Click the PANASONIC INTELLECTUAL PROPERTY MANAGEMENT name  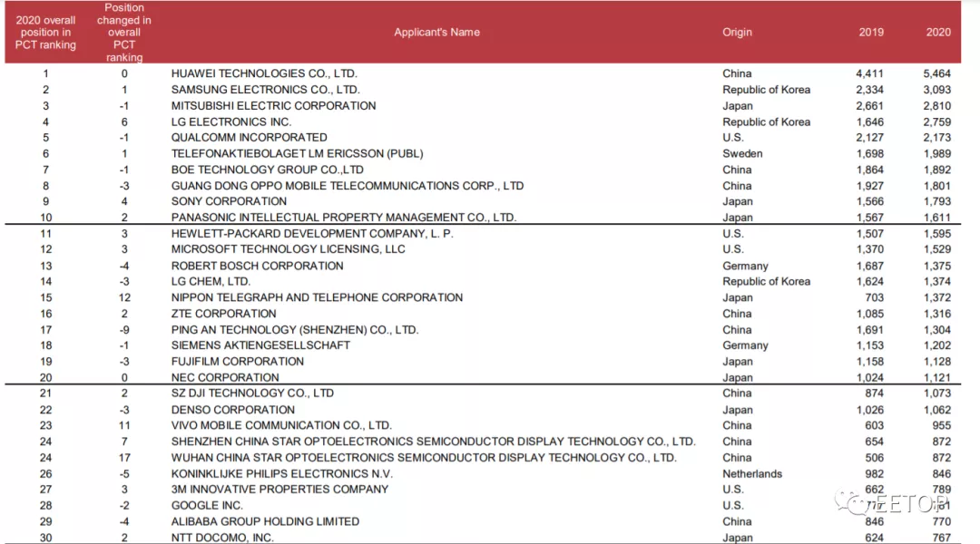[344, 218]
